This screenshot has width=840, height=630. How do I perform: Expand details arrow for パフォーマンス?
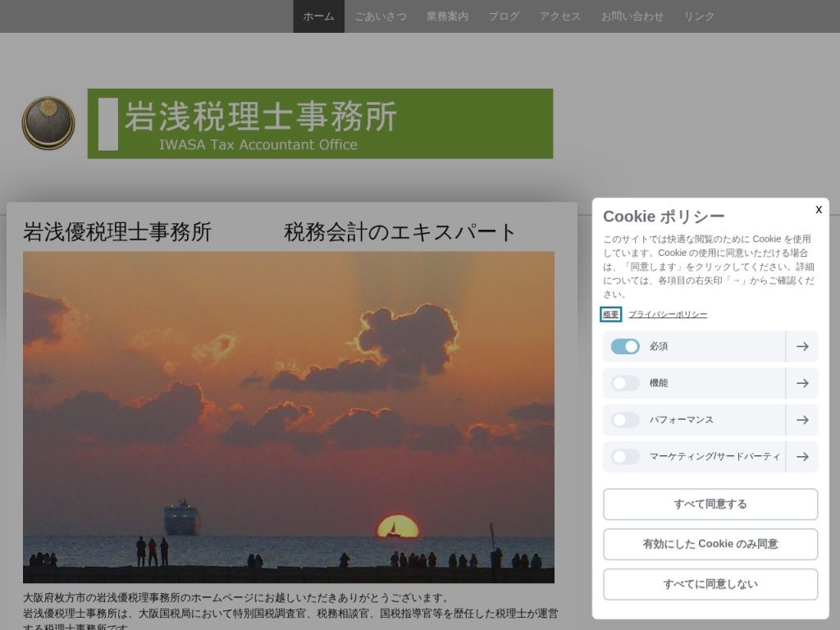[802, 420]
